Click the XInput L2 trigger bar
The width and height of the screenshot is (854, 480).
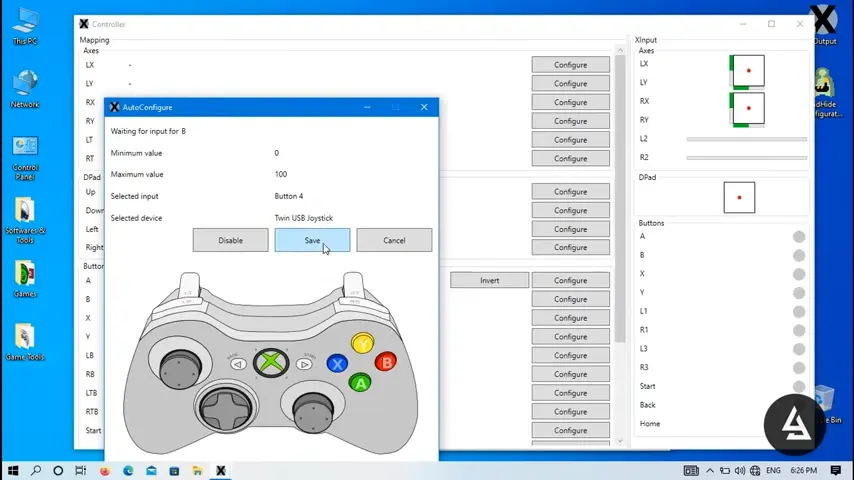[747, 139]
